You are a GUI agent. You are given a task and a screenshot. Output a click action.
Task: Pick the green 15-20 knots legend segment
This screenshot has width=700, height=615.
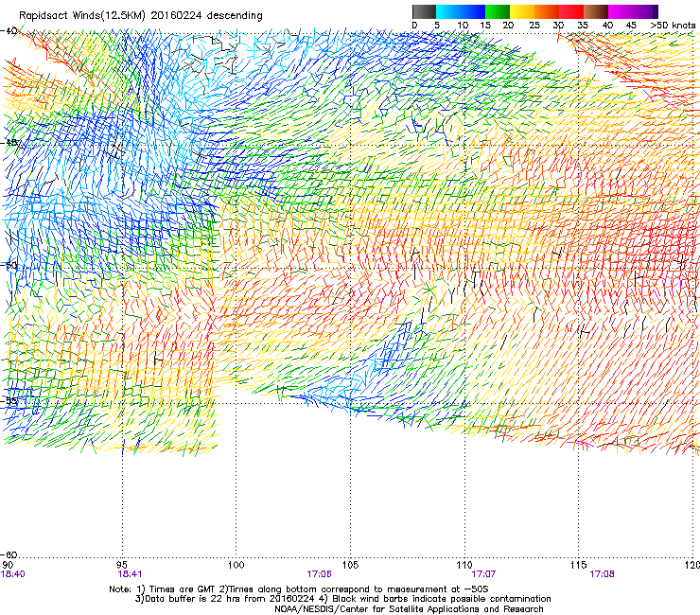click(498, 11)
